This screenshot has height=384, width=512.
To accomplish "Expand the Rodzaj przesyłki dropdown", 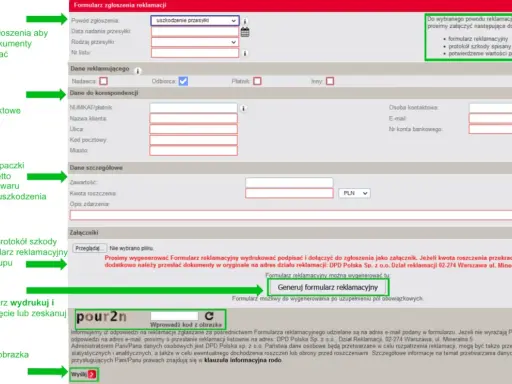I will pyautogui.click(x=195, y=42).
